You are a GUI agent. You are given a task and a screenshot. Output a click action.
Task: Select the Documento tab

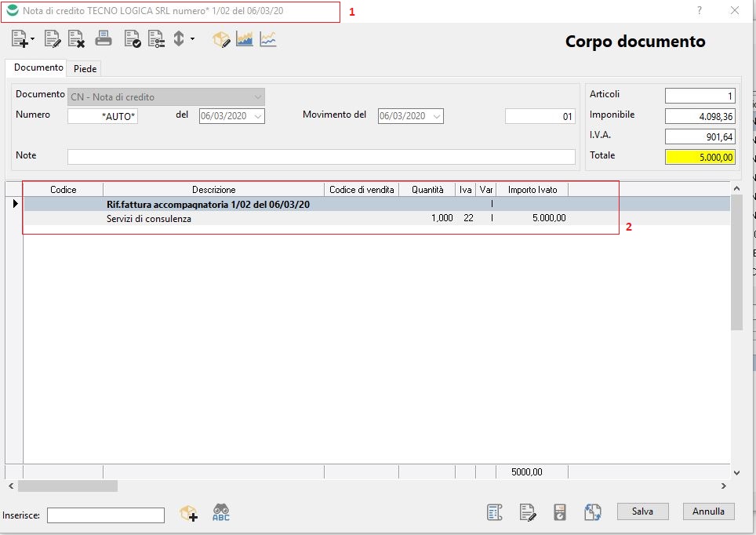point(38,68)
